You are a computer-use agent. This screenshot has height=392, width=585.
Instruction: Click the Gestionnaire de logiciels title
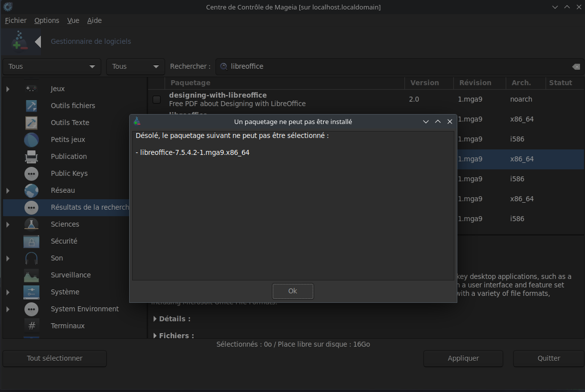point(91,41)
